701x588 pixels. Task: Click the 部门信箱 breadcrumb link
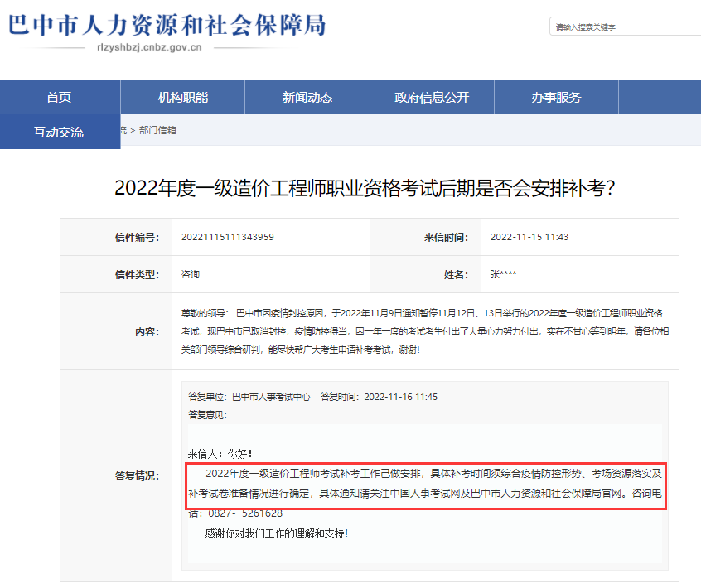point(157,130)
